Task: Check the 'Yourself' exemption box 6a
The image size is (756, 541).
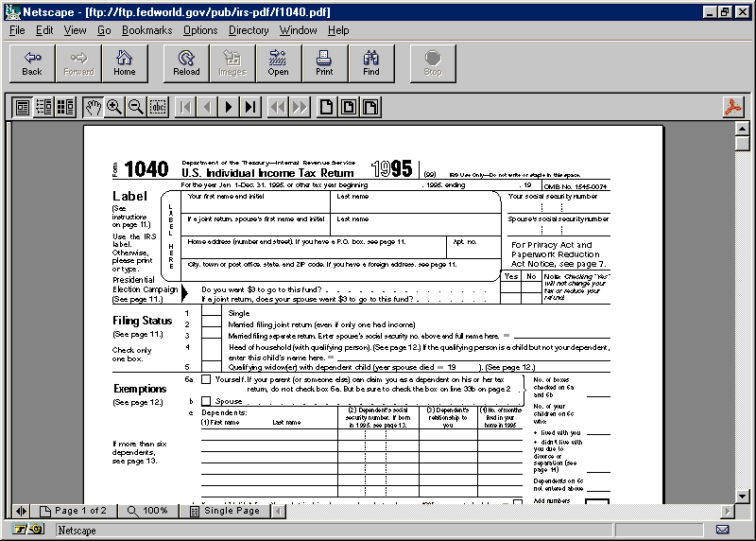Action: coord(206,379)
